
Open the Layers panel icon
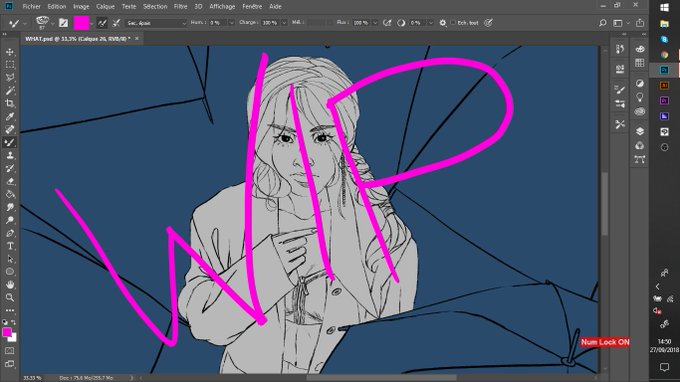[640, 131]
